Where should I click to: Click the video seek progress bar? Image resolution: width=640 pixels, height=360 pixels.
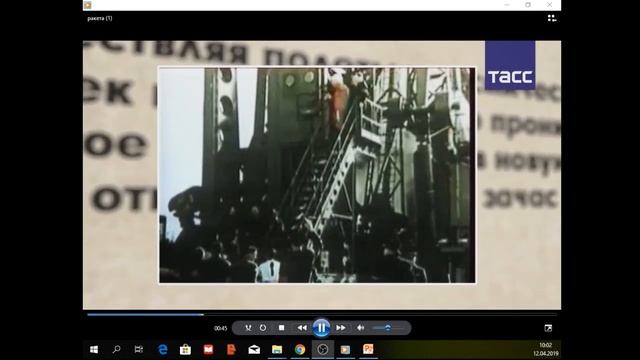point(322,315)
